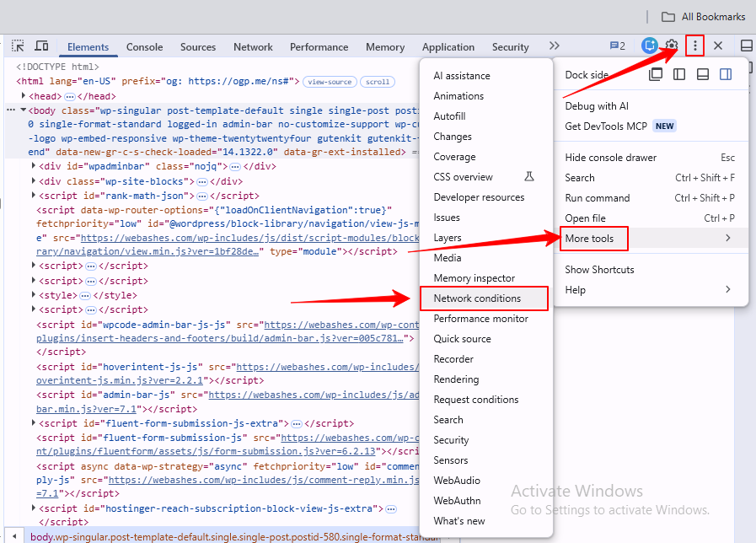Open the More tools submenu

click(x=650, y=239)
